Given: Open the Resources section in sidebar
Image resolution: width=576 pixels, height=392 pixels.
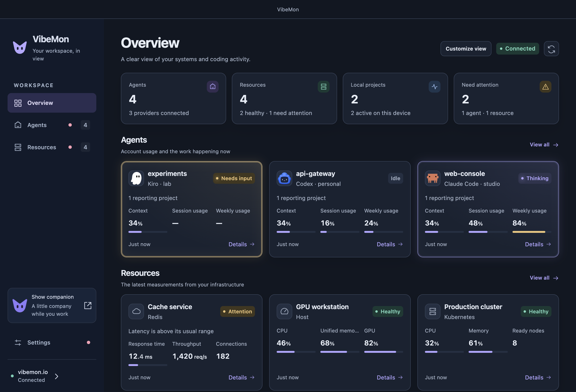Looking at the screenshot, I should point(52,147).
